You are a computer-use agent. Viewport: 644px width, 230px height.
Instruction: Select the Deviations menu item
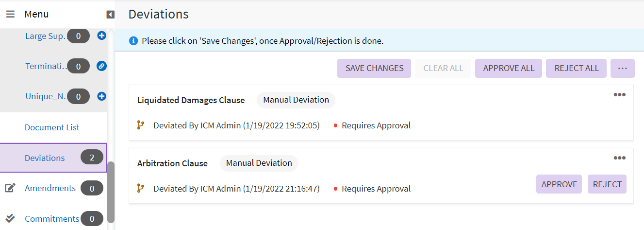pos(45,158)
